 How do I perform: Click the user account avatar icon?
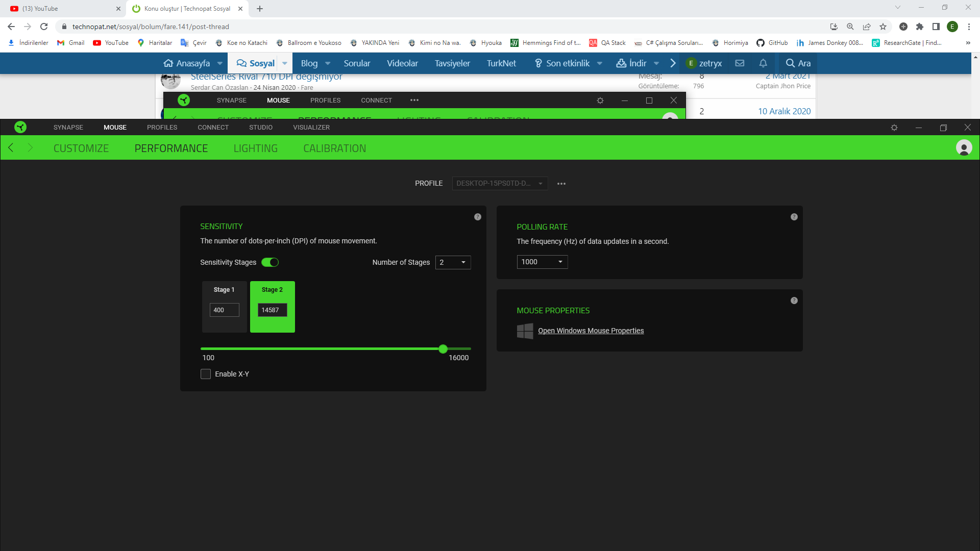pos(964,148)
